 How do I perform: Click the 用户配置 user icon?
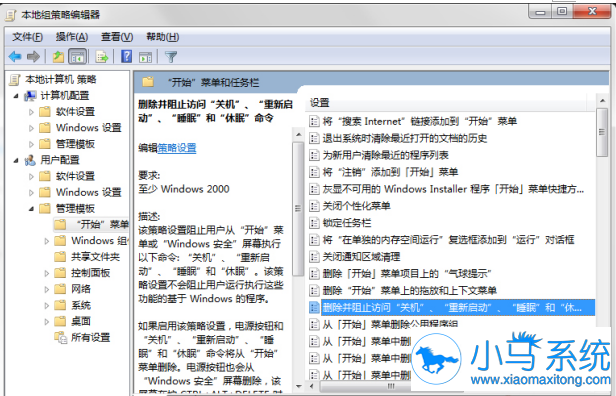30,160
